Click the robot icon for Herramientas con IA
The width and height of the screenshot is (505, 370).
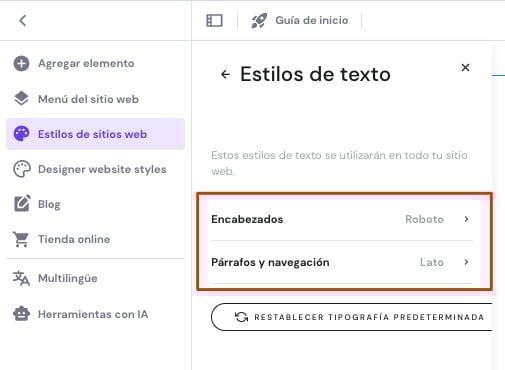[x=21, y=314]
